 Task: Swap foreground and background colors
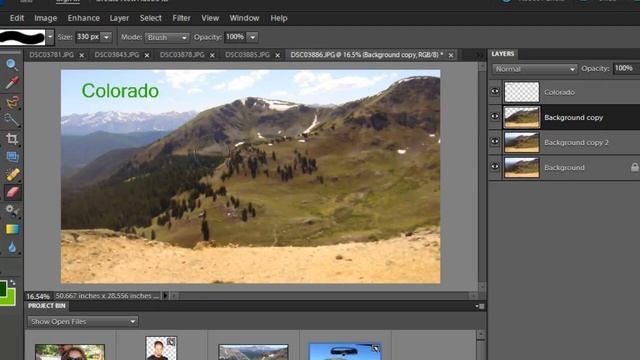click(x=12, y=282)
